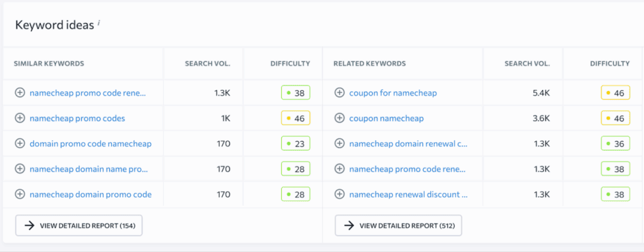Click the 3.6K search volume value
Image resolution: width=644 pixels, height=252 pixels.
pyautogui.click(x=542, y=119)
